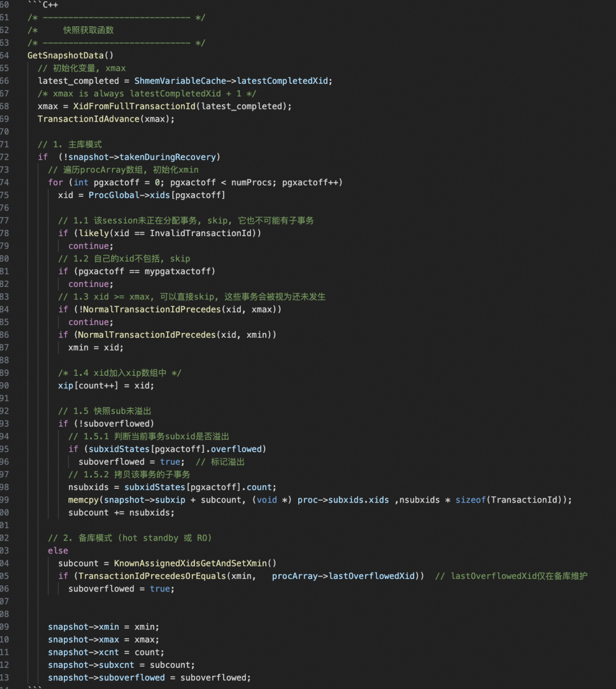The height and width of the screenshot is (689, 616).
Task: Click the 'if (!suboverflowed)' line
Action: pyautogui.click(x=106, y=424)
